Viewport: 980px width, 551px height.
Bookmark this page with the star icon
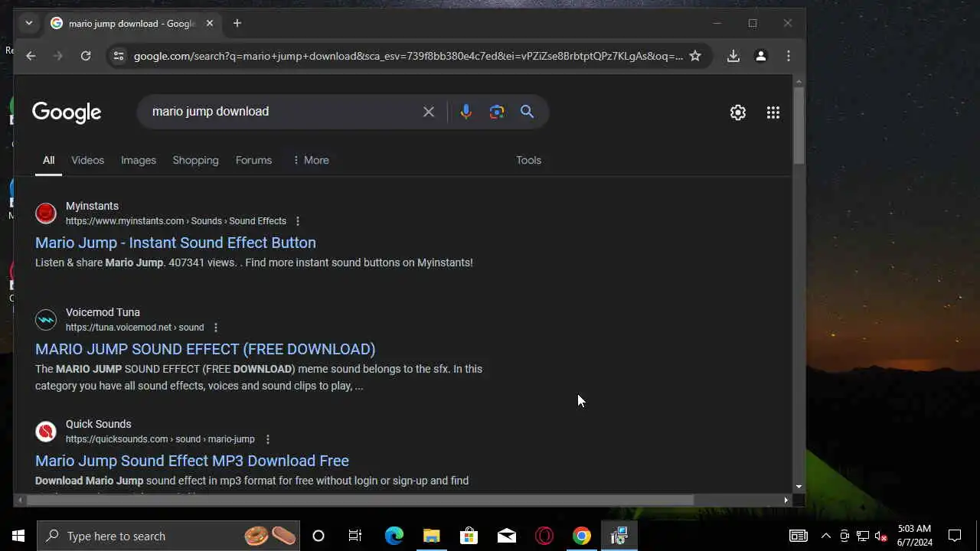point(695,56)
